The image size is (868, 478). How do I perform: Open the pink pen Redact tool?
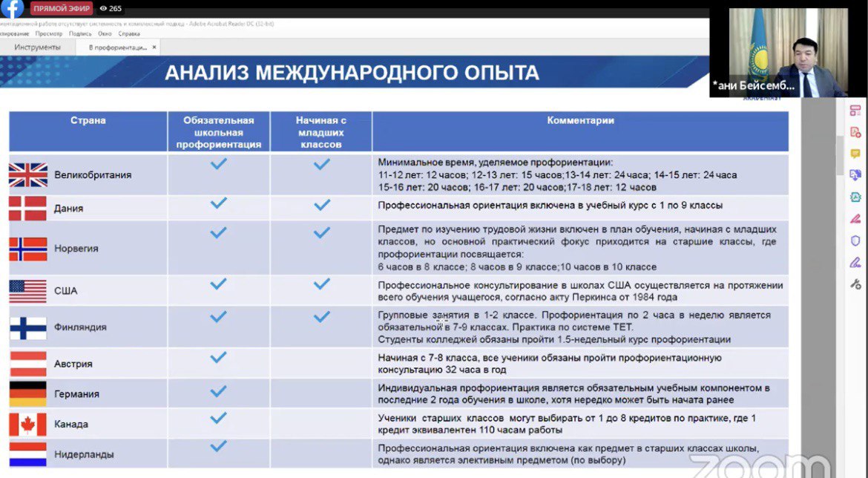(x=855, y=219)
